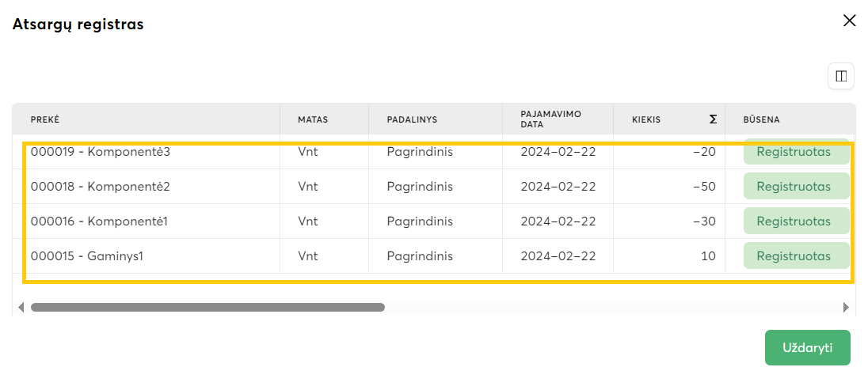Click the sum symbol in Kiekis header
868x386 pixels.
coord(713,119)
